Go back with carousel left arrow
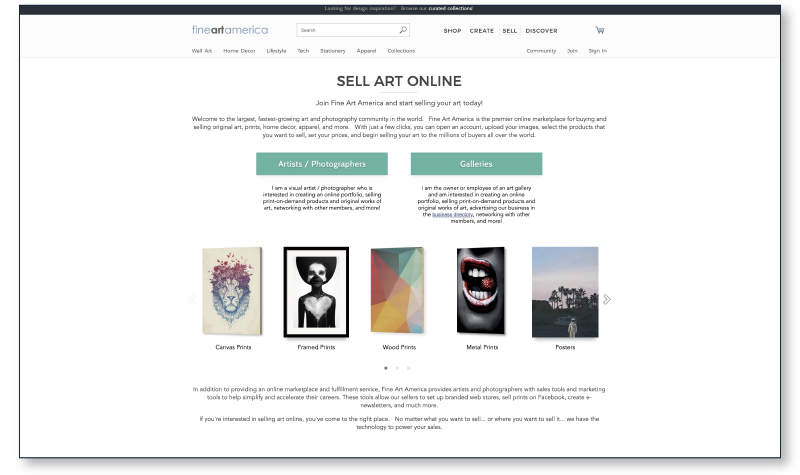The height and width of the screenshot is (475, 800). [192, 299]
